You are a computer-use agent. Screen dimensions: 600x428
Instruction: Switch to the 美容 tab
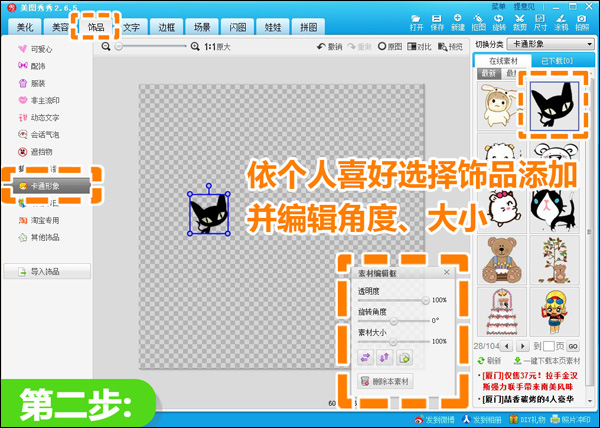point(60,27)
